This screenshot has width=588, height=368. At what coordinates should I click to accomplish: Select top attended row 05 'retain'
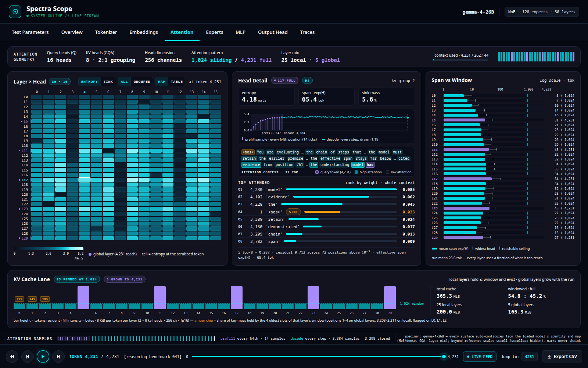(326, 219)
